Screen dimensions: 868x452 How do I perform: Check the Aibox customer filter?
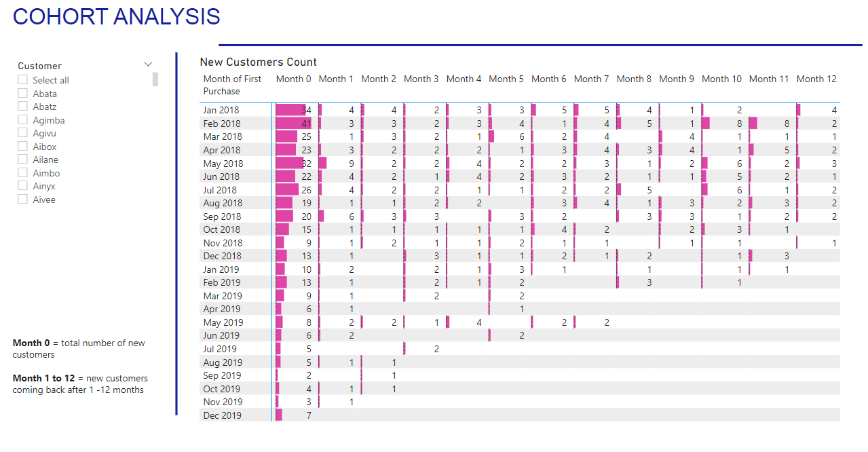pyautogui.click(x=23, y=147)
